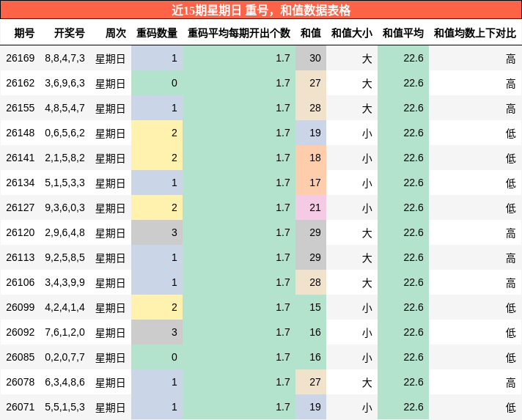The image size is (522, 420).
Task: Select issue number 26169
Action: point(21,58)
